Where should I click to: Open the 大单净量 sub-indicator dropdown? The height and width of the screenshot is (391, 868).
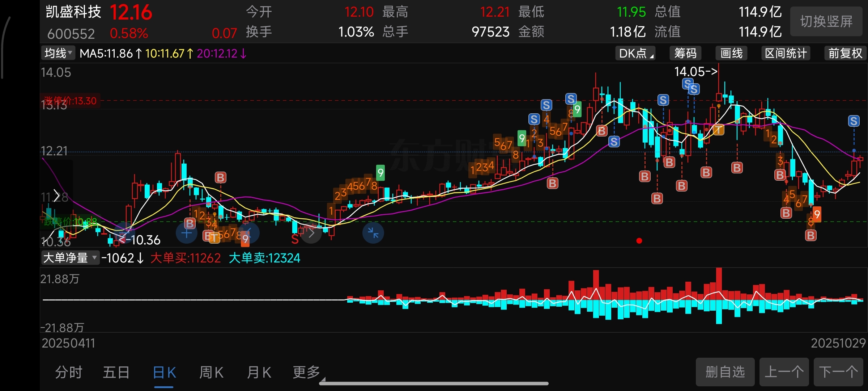(70, 258)
